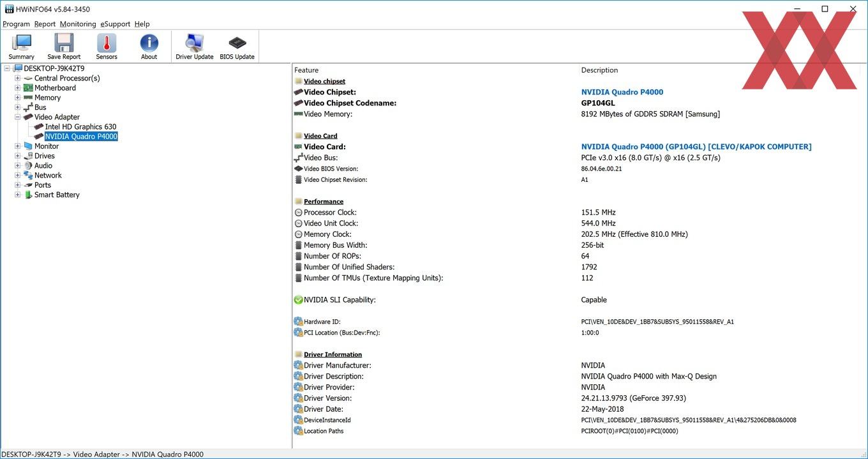
Task: Expand the Bus node
Action: pyautogui.click(x=18, y=107)
